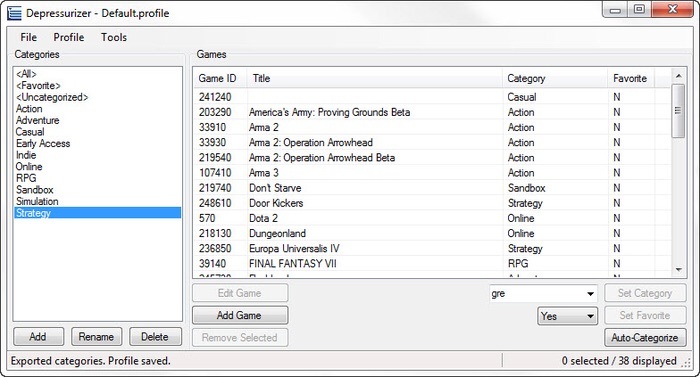
Task: Click the Auto-Categorize button
Action: pos(645,338)
